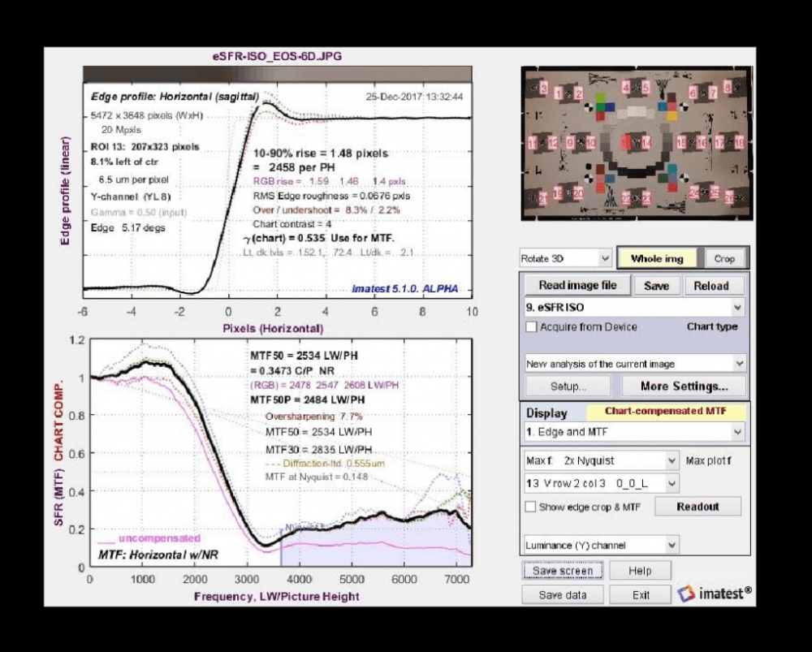Open the Luminance (Y) channel dropdown
Screen dimensions: 812x652
pos(600,546)
